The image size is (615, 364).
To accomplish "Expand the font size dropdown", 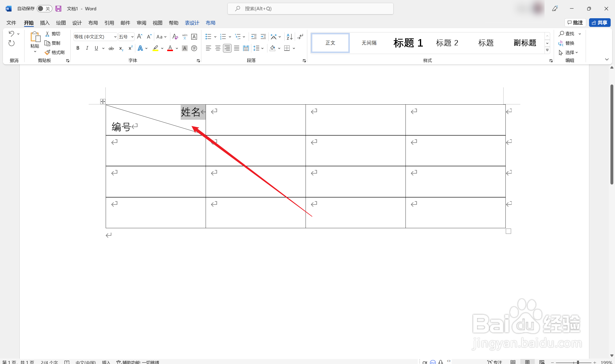I will point(132,37).
